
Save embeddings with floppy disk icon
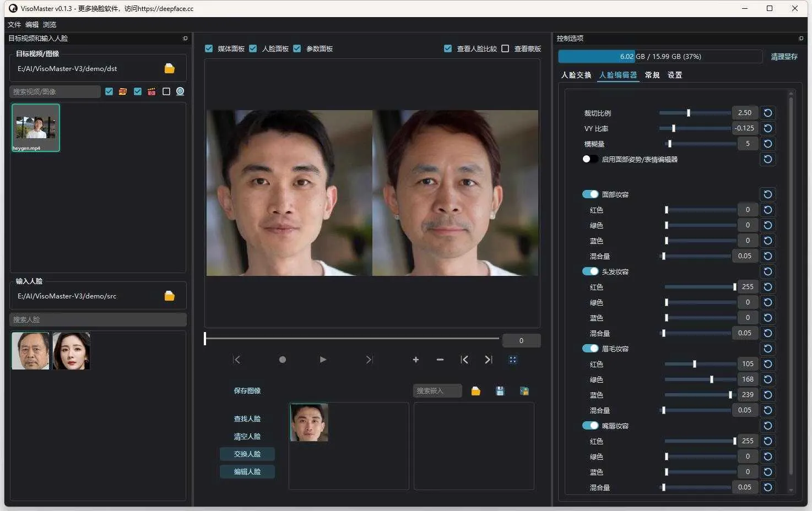tap(500, 391)
